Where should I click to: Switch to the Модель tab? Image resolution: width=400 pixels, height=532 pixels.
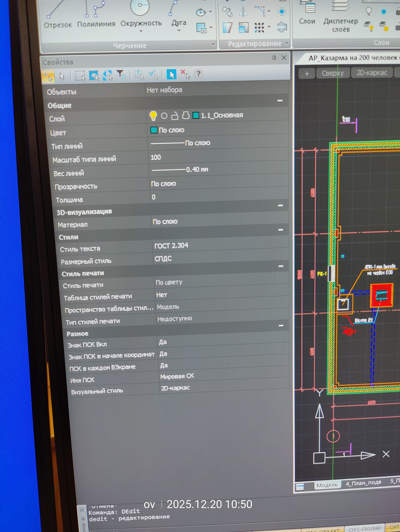click(x=327, y=485)
